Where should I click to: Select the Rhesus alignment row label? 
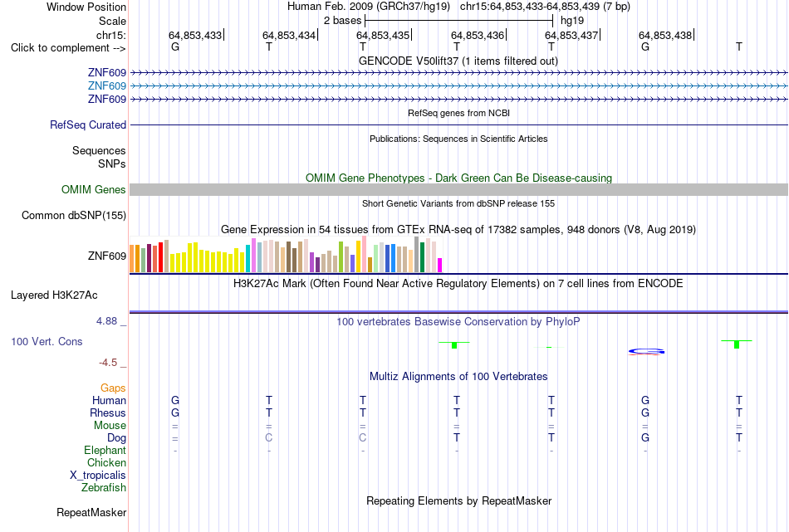pyautogui.click(x=108, y=412)
